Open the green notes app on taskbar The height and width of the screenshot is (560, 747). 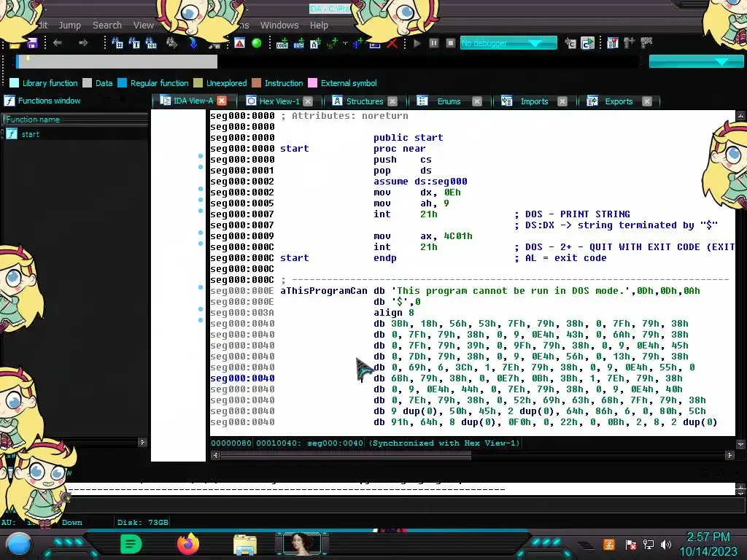[131, 544]
